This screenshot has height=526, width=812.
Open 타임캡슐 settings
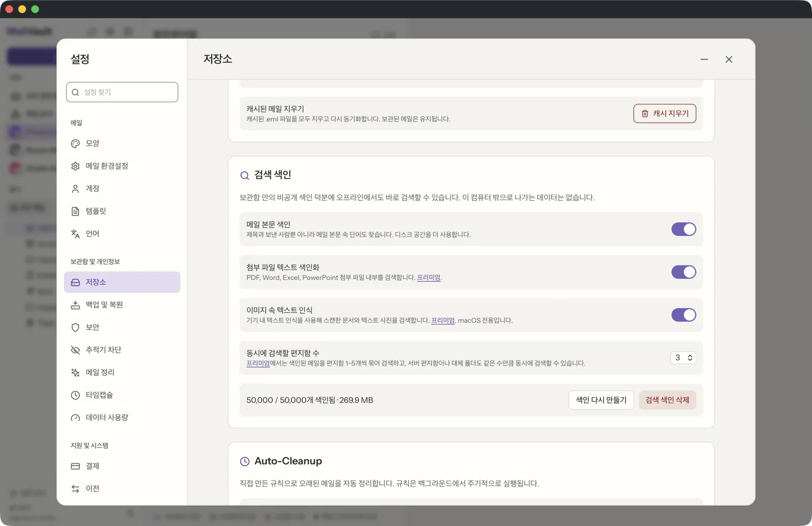click(x=122, y=395)
